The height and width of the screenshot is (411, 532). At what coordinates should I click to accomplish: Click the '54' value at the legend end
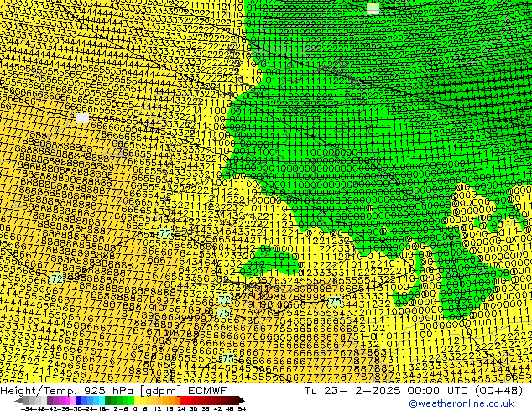[x=242, y=408]
